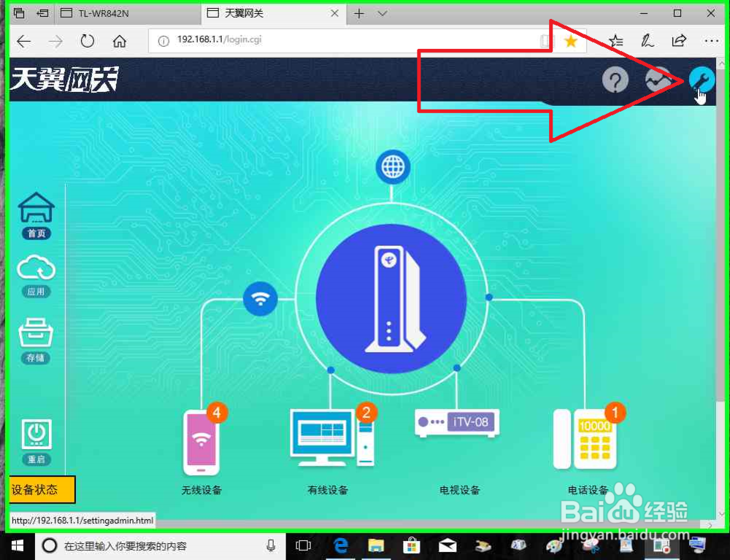Open 存储 storage in sidebar
This screenshot has height=560, width=730.
click(x=36, y=341)
